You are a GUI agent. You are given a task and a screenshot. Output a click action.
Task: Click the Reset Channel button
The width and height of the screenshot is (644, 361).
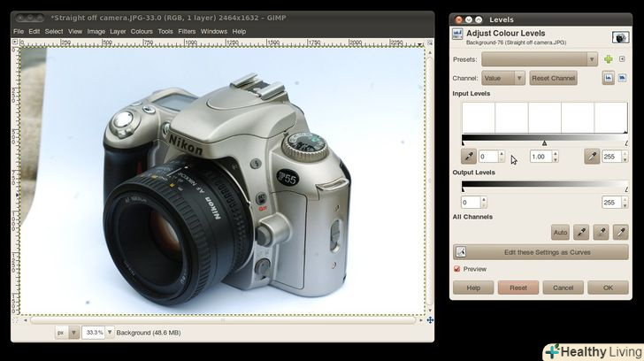point(553,78)
